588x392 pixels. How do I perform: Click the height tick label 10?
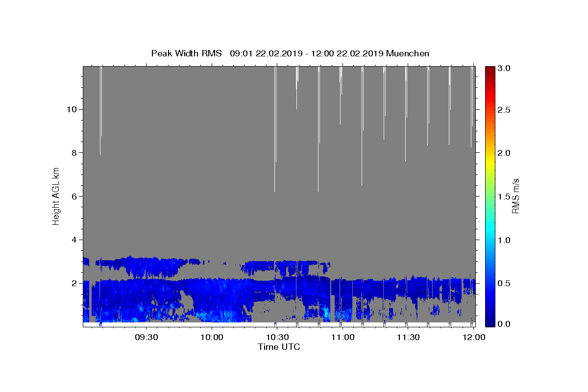(71, 109)
